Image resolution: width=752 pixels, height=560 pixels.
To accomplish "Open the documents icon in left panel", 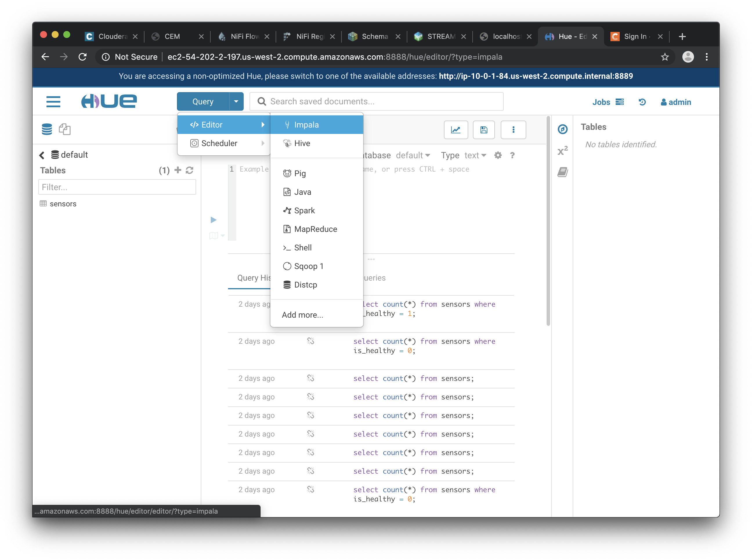I will coord(64,129).
